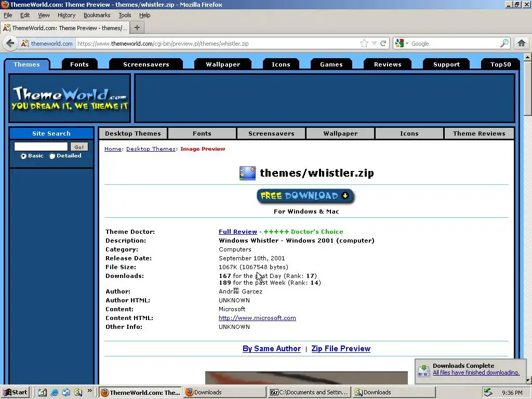Open the URL history dropdown arrow
532x399 pixels.
point(374,44)
